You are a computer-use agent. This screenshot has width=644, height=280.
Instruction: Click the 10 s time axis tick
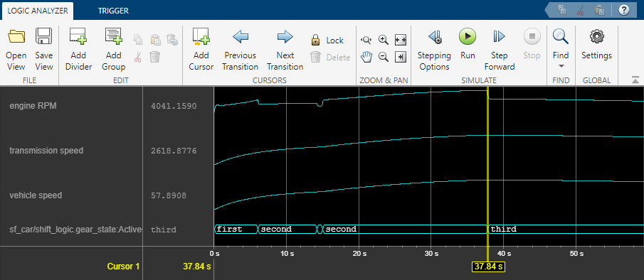(286, 254)
